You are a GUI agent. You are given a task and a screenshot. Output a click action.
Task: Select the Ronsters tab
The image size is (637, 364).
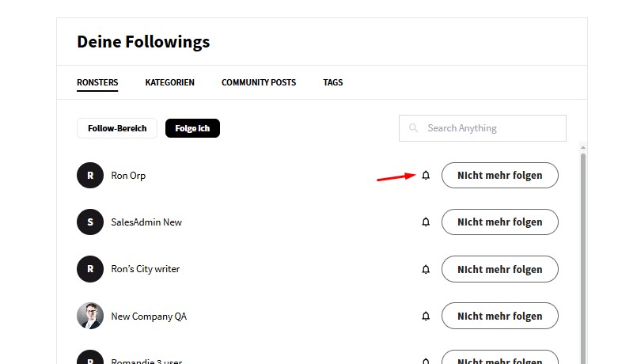(x=97, y=82)
